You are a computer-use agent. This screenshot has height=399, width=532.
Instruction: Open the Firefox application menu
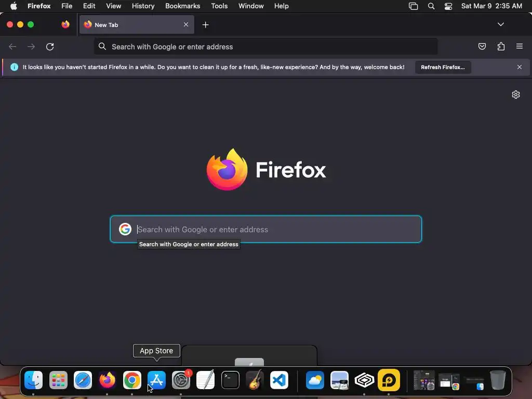point(39,6)
